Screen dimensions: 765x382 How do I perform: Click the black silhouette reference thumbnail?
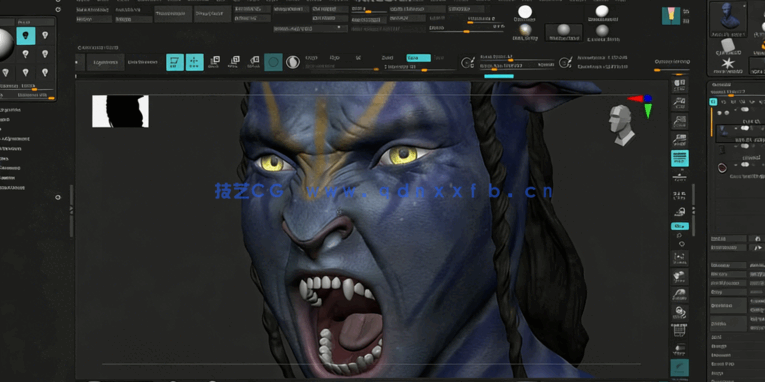coord(121,111)
